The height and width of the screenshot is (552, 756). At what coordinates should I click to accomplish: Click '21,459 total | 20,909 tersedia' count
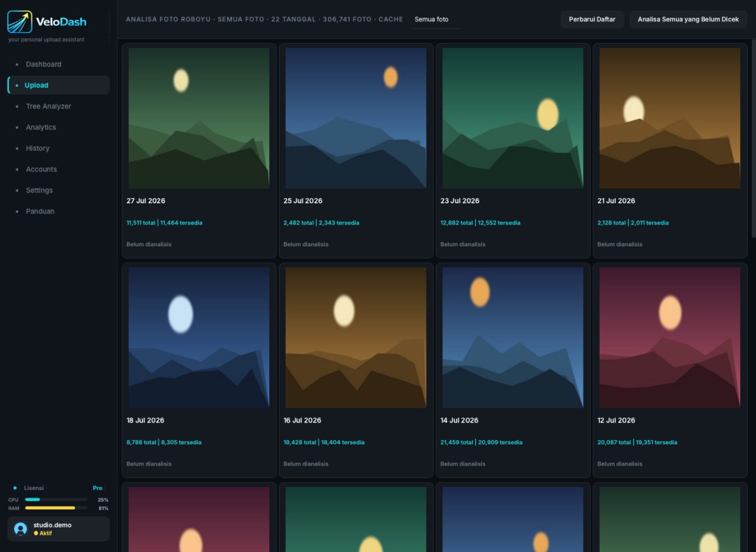481,442
